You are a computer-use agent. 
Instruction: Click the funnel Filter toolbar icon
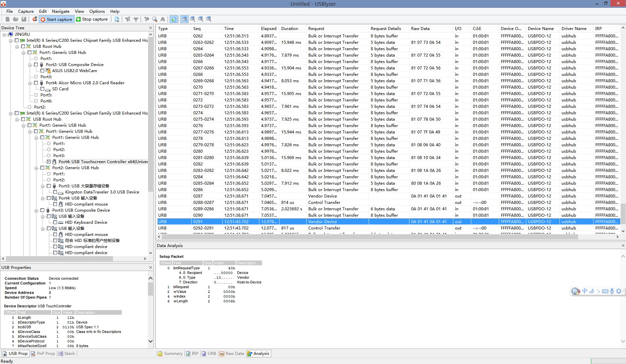(x=136, y=19)
